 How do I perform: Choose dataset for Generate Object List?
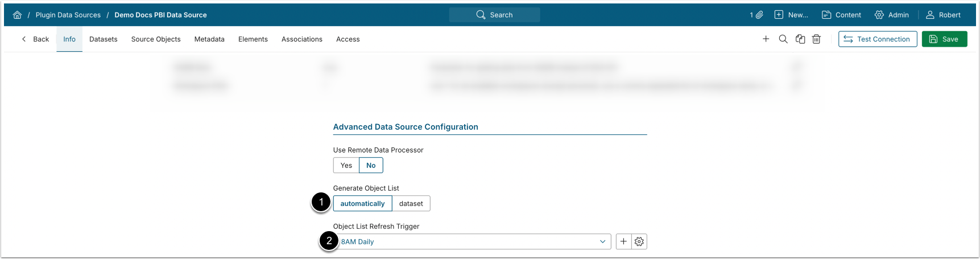(411, 204)
